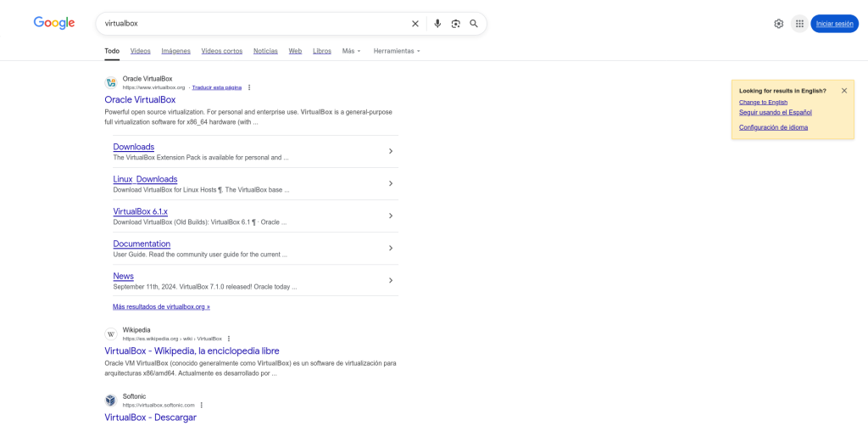868x426 pixels.
Task: Open three-dot menu beside Wikipedia result
Action: coord(229,339)
